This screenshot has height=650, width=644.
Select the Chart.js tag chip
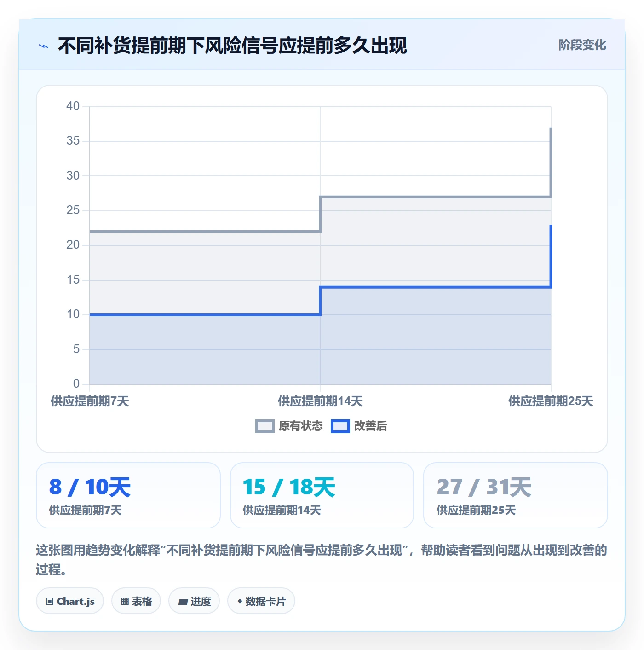click(x=70, y=601)
